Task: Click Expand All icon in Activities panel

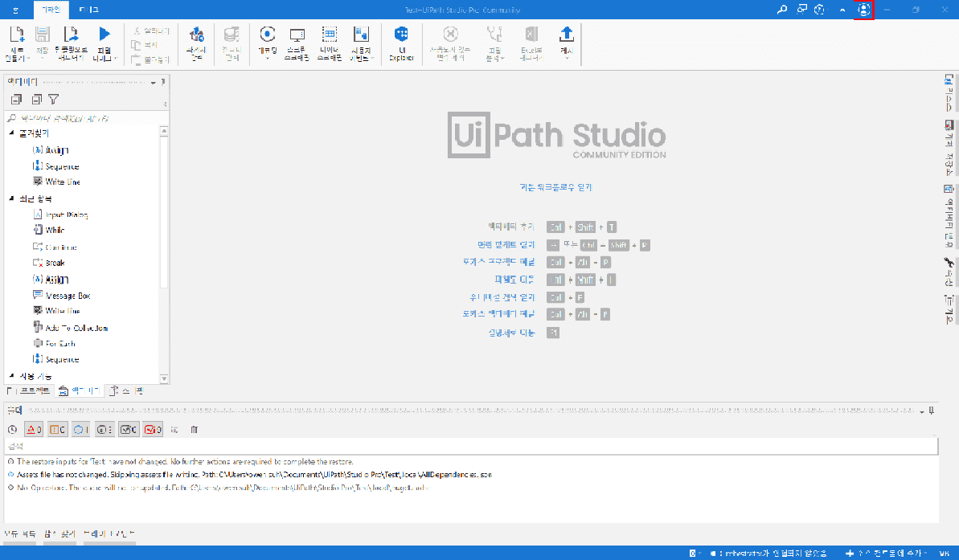Action: pos(17,99)
